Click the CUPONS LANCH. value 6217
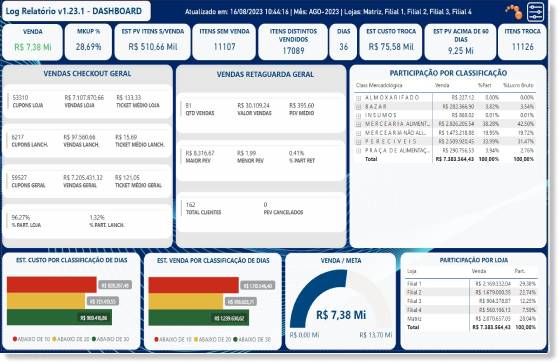559x363 pixels. [18, 137]
